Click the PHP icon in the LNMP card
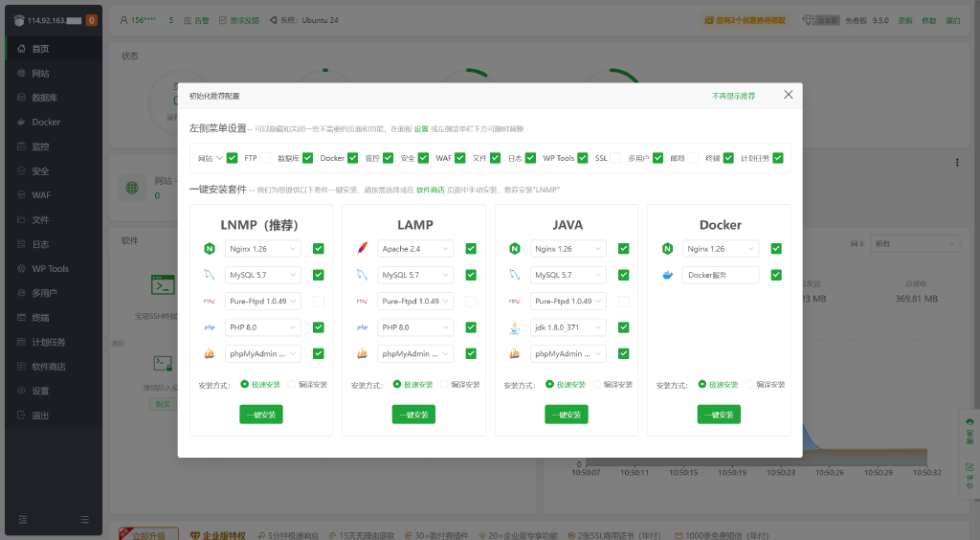Image resolution: width=980 pixels, height=540 pixels. tap(209, 327)
